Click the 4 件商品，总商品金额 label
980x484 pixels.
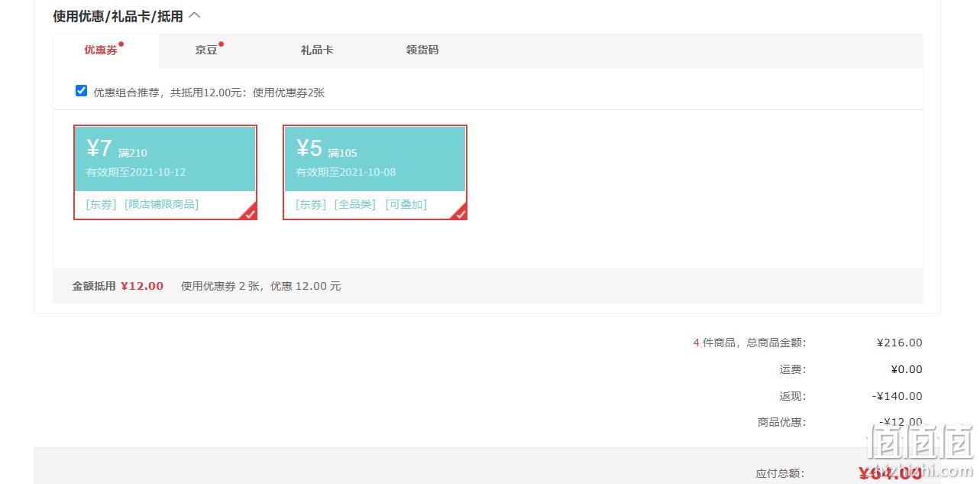[749, 343]
